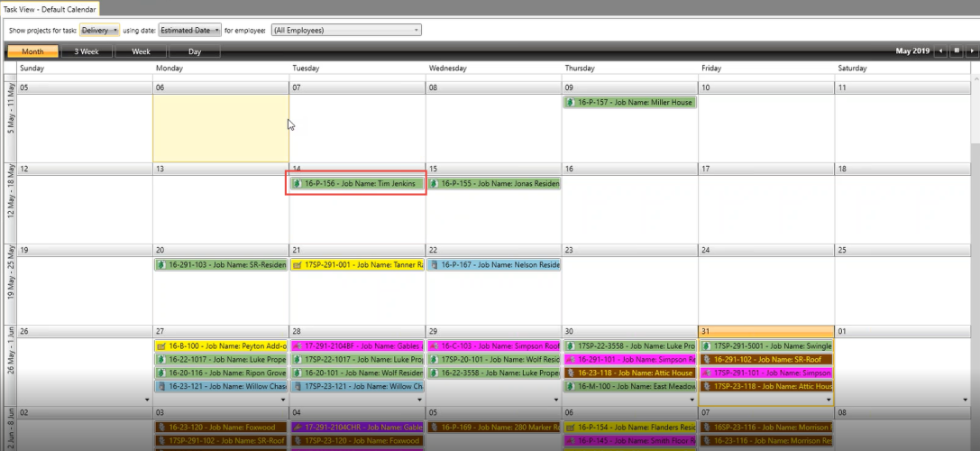This screenshot has width=980, height=451.
Task: Click icon on blue job 16-P-167 Nelson
Action: pos(435,265)
